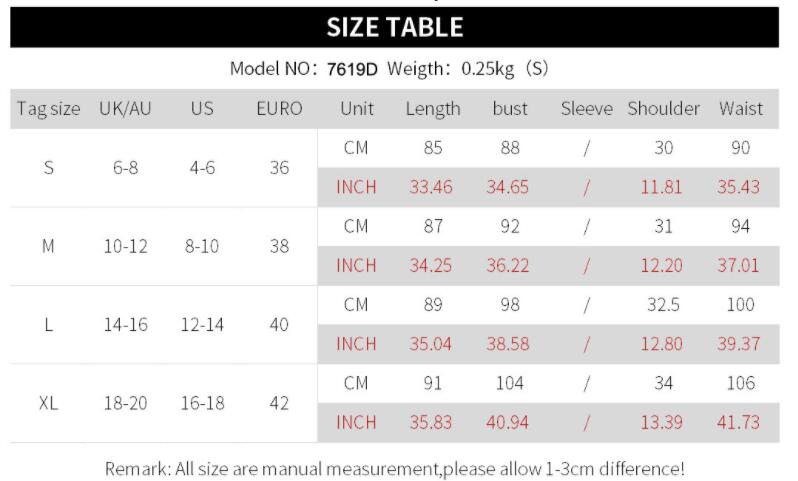The width and height of the screenshot is (798, 481).
Task: Click the US size 16-18 cell
Action: pos(202,403)
